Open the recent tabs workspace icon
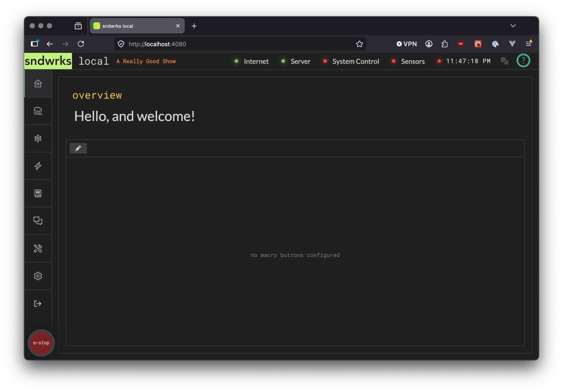Screen dimensions: 563x392 (78, 26)
